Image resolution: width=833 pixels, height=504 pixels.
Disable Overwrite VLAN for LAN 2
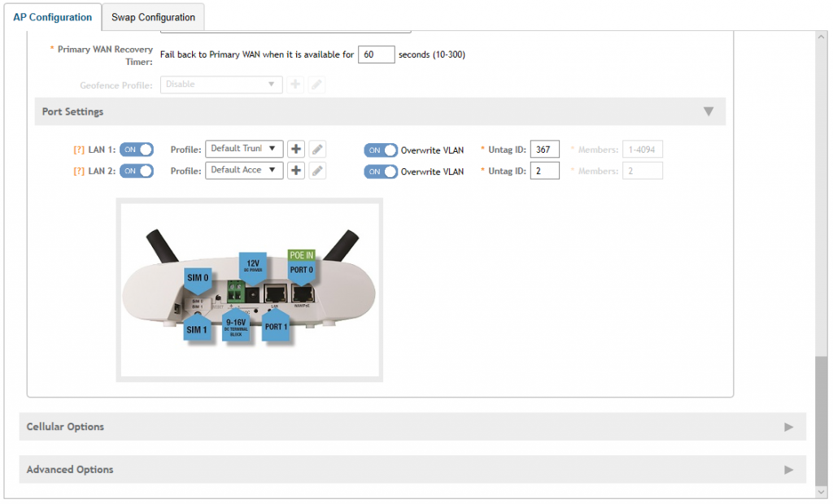click(381, 172)
